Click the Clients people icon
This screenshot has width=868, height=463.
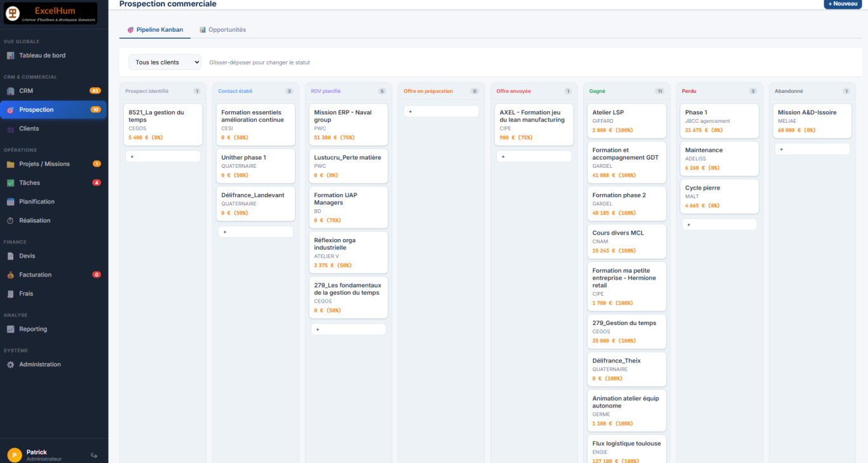pyautogui.click(x=10, y=128)
